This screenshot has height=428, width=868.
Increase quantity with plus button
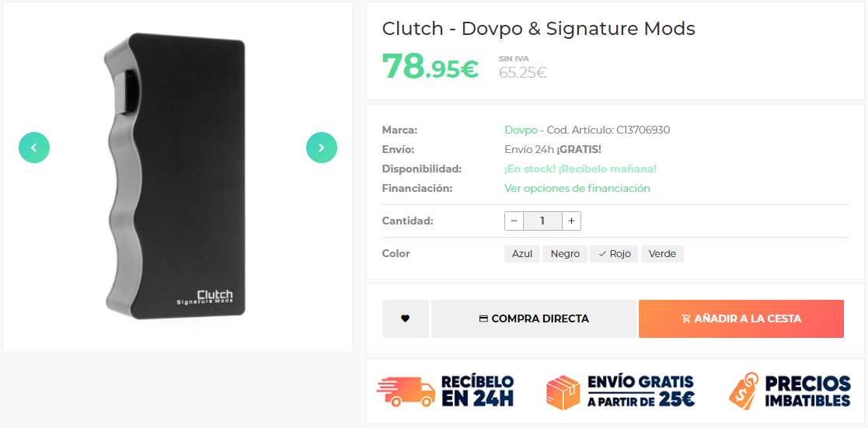point(571,221)
